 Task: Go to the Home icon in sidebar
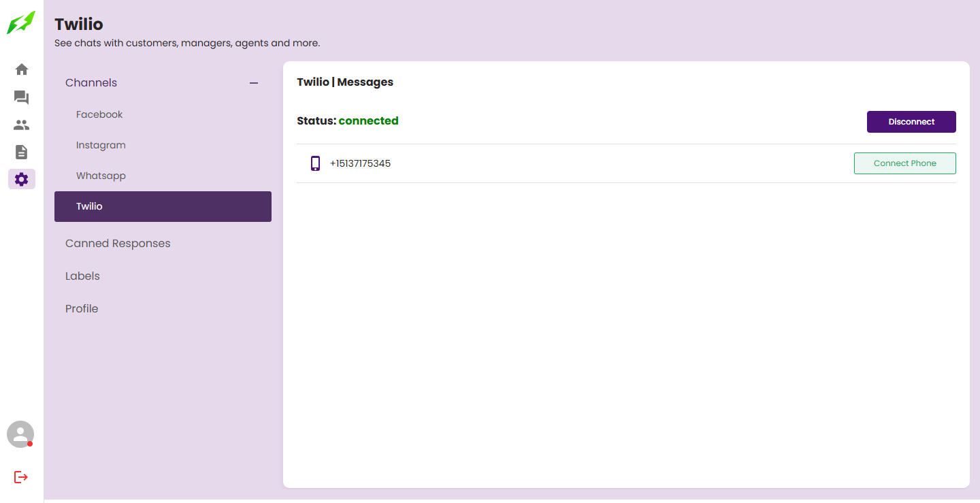click(x=22, y=69)
